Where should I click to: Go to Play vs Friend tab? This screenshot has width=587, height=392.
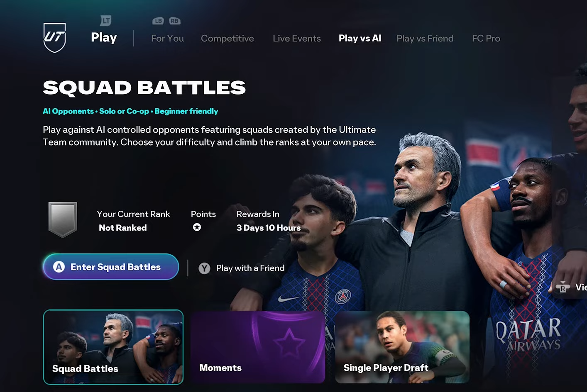pos(425,38)
